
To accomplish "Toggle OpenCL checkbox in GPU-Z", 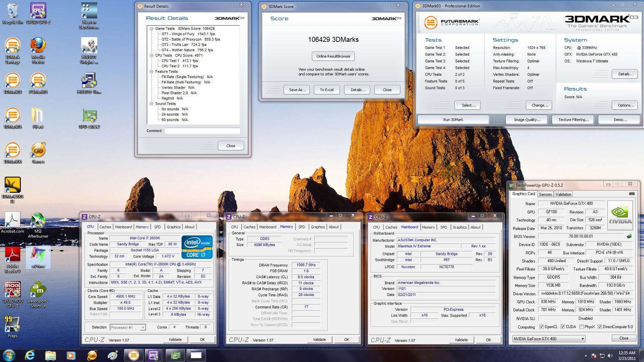I will coord(541,327).
